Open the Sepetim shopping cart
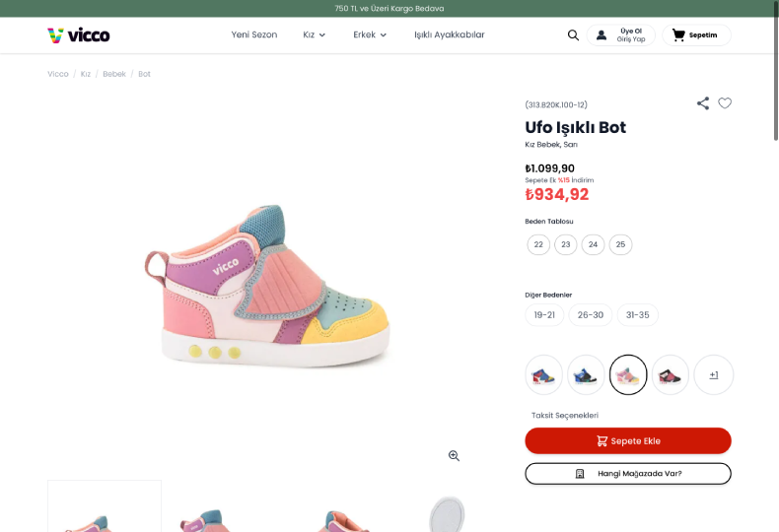 pyautogui.click(x=696, y=35)
